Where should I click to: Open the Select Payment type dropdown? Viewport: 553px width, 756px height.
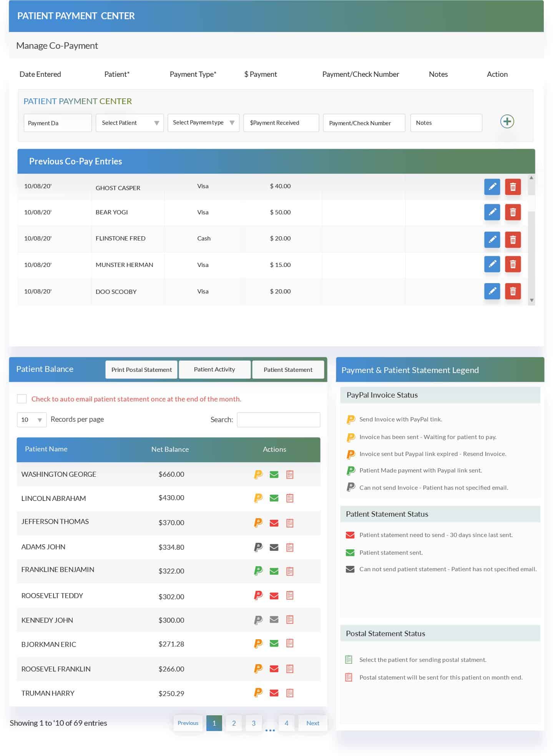pos(203,123)
